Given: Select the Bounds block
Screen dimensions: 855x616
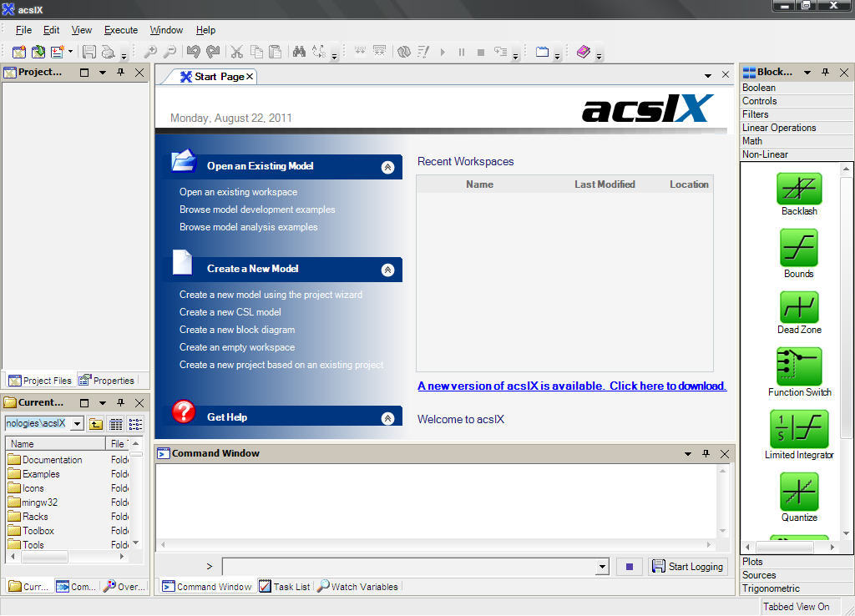Looking at the screenshot, I should tap(799, 254).
